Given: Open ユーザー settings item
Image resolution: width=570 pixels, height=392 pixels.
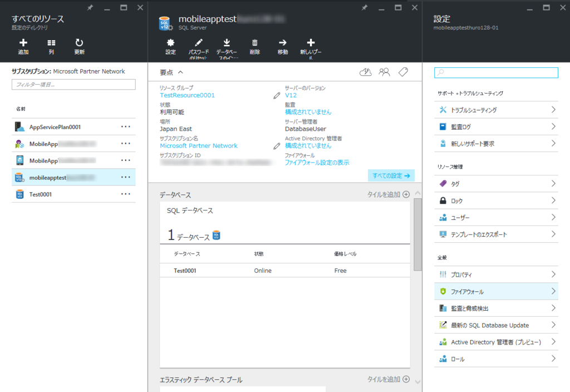Looking at the screenshot, I should click(496, 218).
